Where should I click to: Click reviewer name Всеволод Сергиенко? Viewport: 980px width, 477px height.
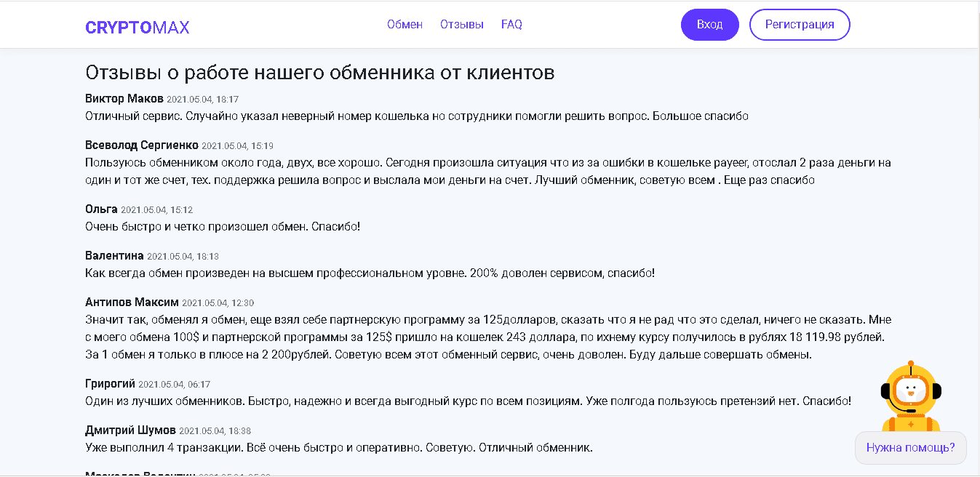point(142,145)
